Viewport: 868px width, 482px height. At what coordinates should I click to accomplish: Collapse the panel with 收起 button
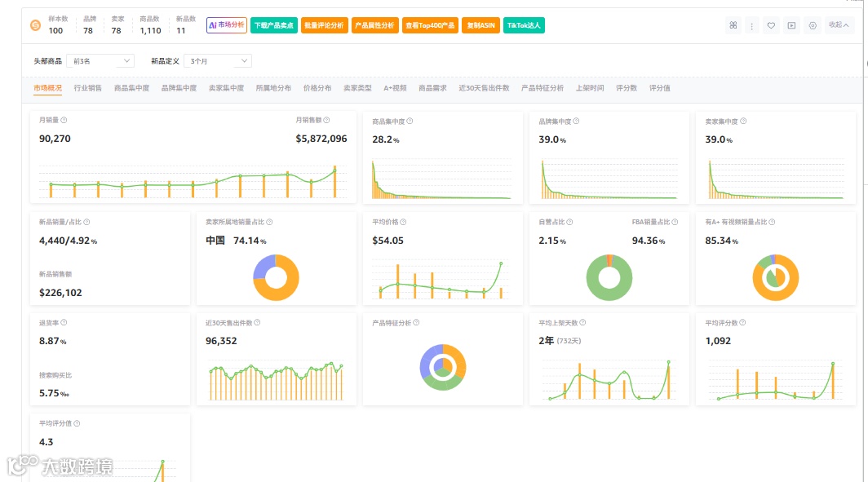coord(839,25)
